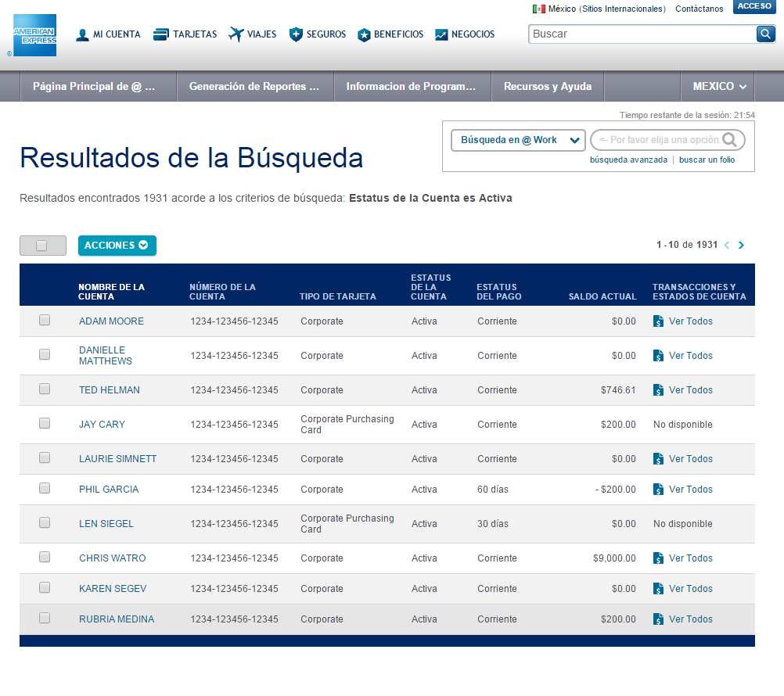Click the Acceso button
Viewport: 784px width, 696px height.
point(754,6)
